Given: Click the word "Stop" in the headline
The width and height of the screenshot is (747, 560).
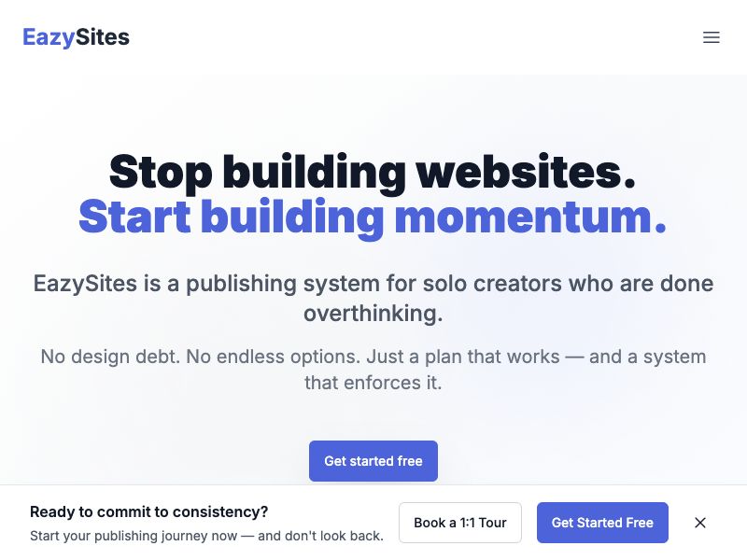Looking at the screenshot, I should pyautogui.click(x=160, y=172).
